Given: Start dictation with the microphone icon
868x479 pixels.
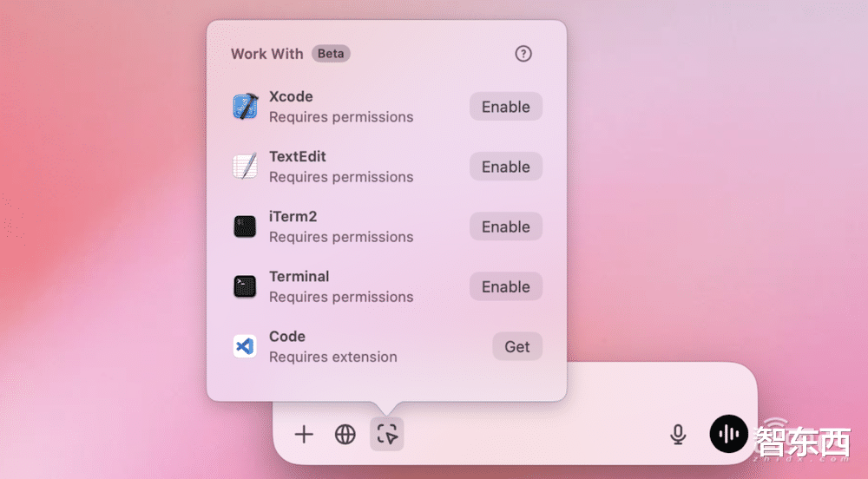Looking at the screenshot, I should (678, 435).
